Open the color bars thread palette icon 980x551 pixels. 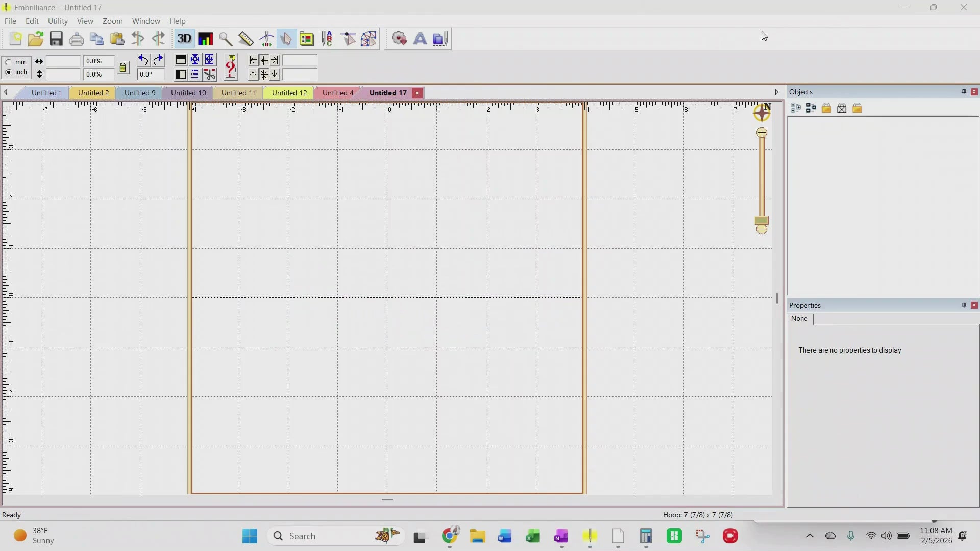[205, 39]
